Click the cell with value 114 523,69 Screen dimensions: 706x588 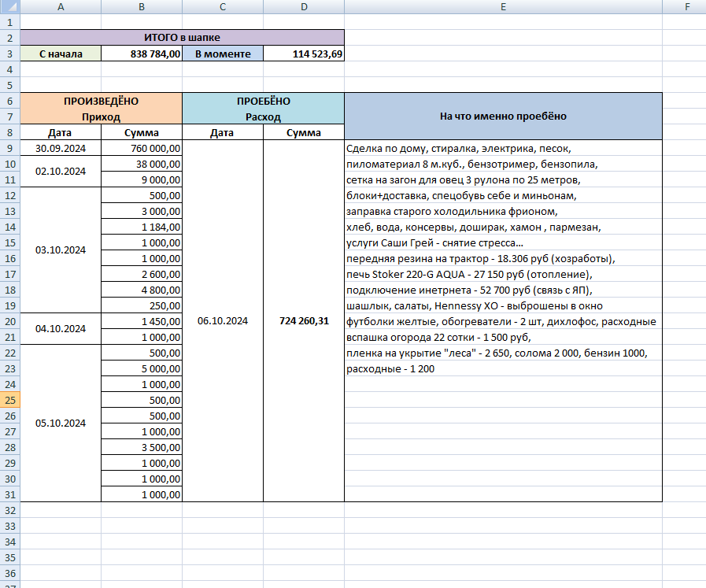(x=304, y=54)
